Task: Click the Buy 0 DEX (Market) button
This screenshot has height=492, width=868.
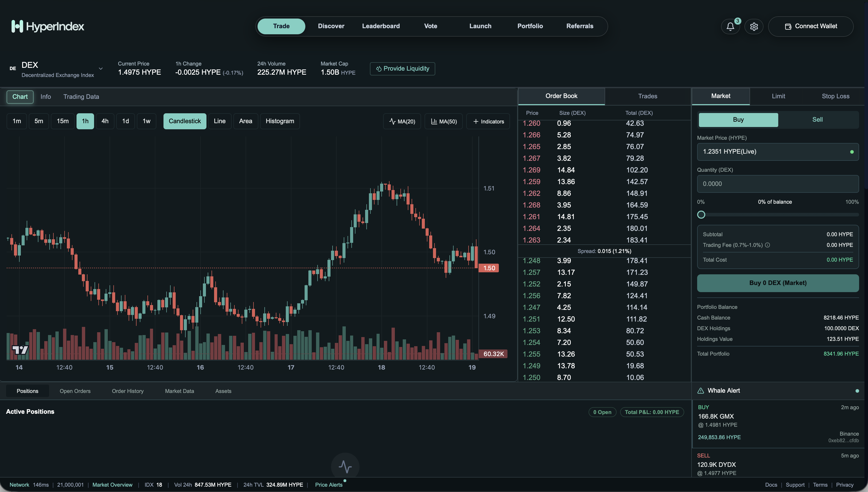Action: click(777, 283)
